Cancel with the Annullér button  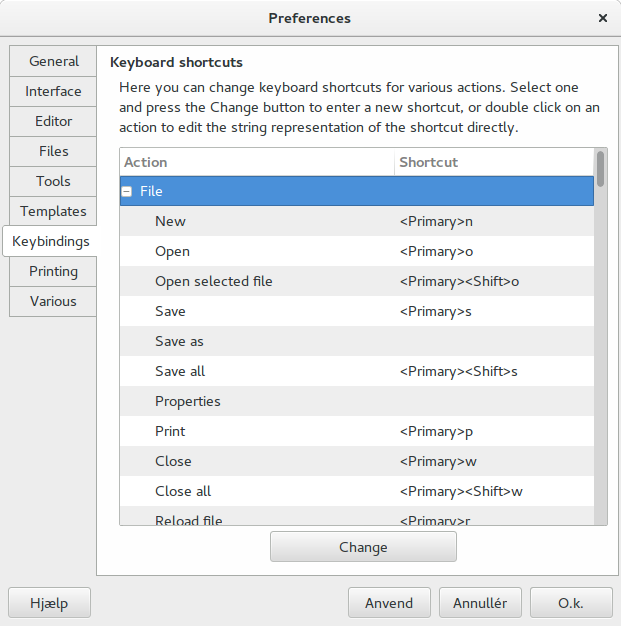tap(480, 603)
